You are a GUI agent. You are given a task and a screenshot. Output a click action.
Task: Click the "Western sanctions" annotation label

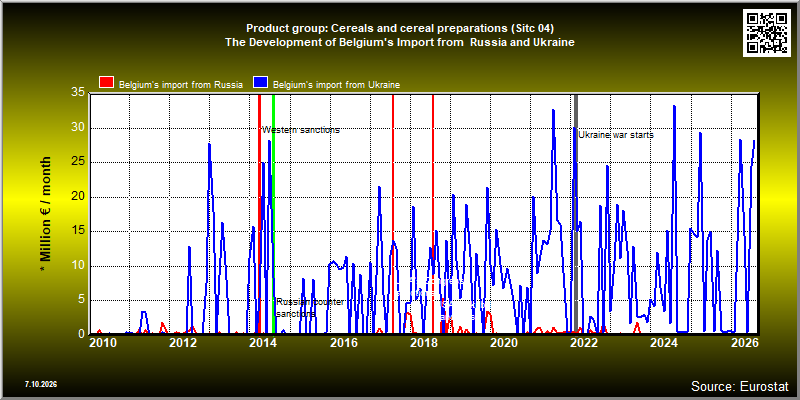[301, 130]
